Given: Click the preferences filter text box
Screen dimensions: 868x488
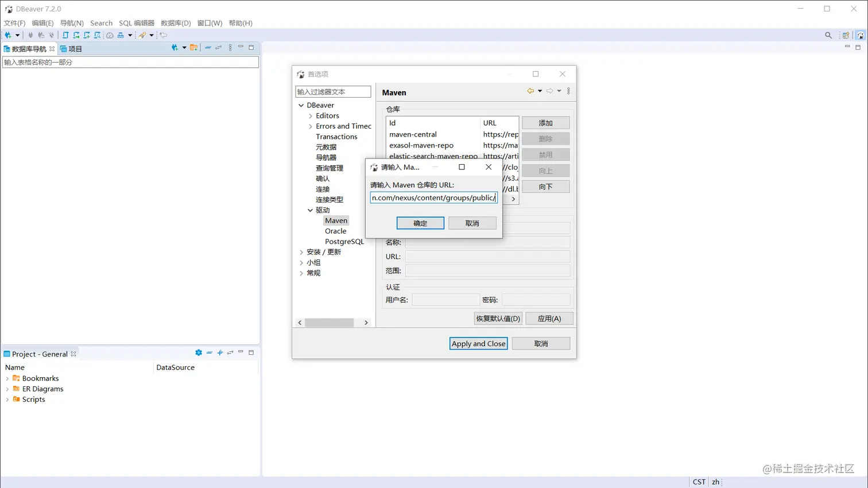Looking at the screenshot, I should pyautogui.click(x=333, y=92).
